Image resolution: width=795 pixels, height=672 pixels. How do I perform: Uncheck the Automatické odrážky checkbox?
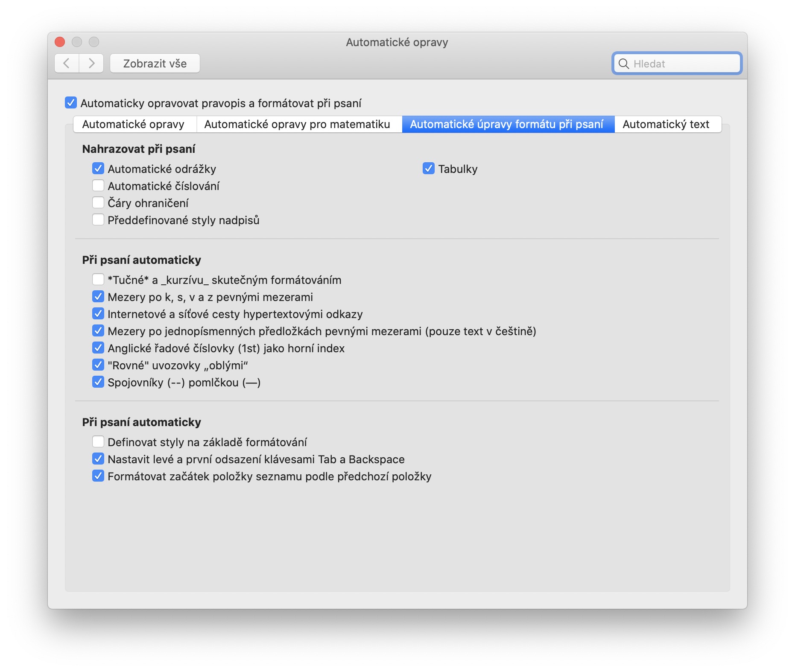tap(98, 169)
